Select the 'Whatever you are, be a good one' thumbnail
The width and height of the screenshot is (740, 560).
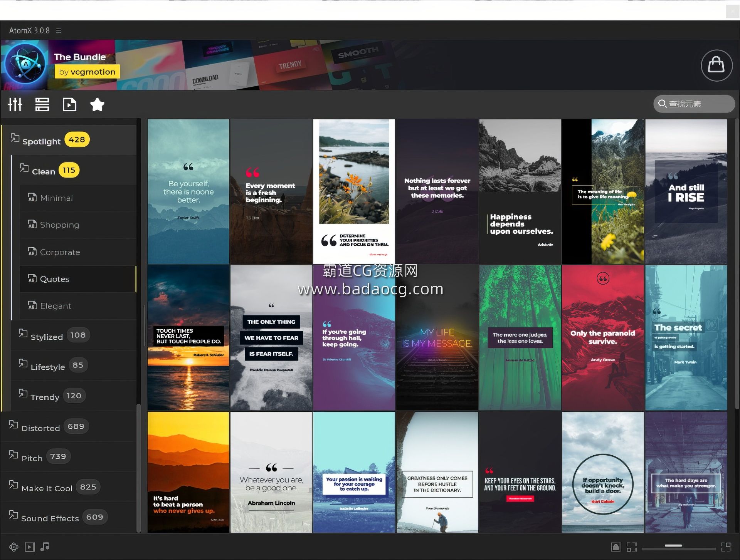point(271,472)
